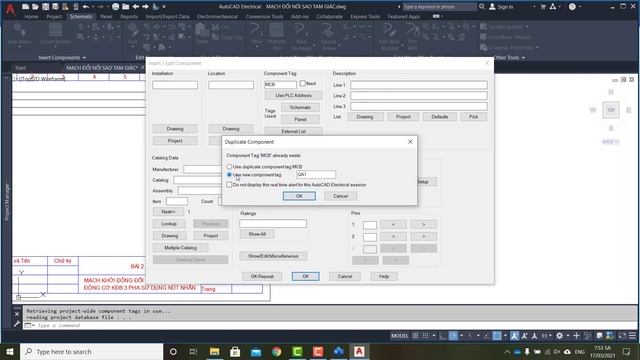640x360 pixels.
Task: Open the notification center icon
Action: click(627, 351)
